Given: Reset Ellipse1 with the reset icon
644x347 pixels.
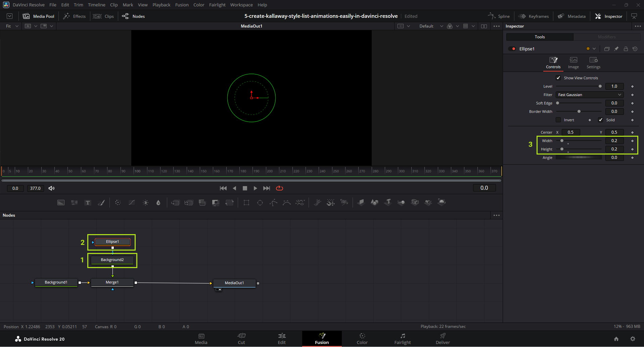Looking at the screenshot, I should tap(635, 49).
